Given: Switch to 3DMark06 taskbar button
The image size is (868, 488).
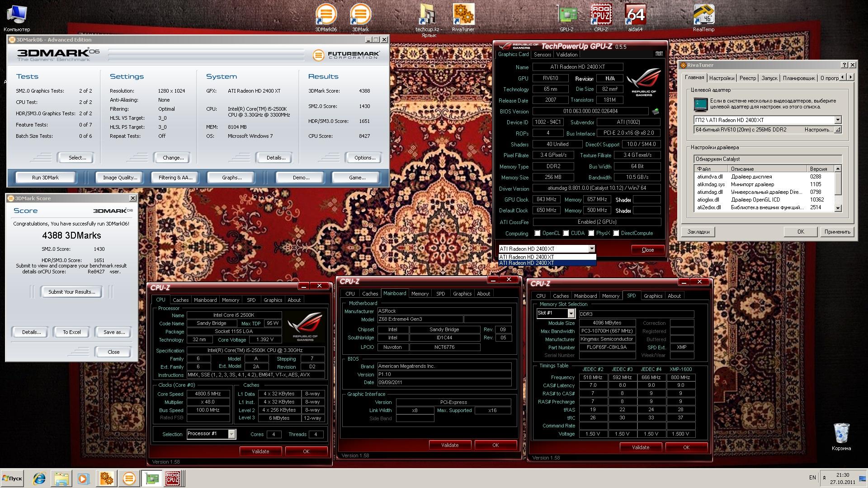Looking at the screenshot, I should pos(129,478).
